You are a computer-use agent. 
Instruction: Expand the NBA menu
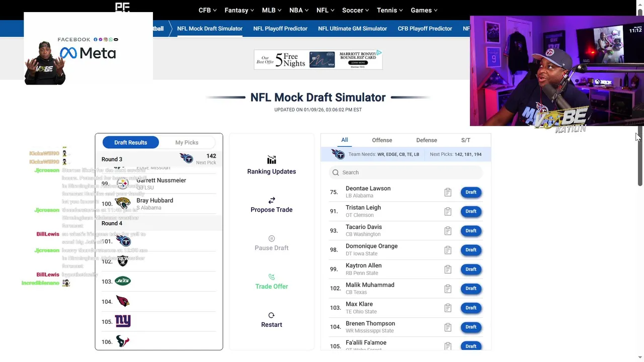pyautogui.click(x=299, y=10)
